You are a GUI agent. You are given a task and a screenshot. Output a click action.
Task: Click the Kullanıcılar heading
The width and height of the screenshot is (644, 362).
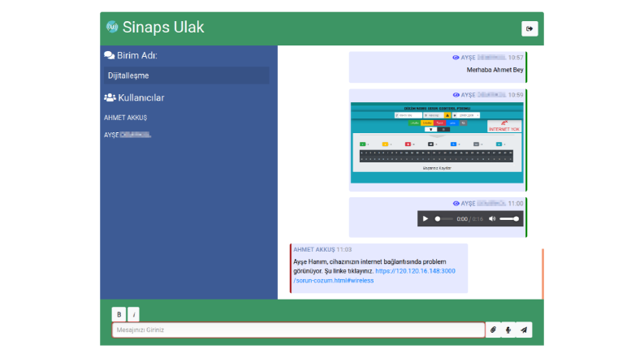click(140, 97)
